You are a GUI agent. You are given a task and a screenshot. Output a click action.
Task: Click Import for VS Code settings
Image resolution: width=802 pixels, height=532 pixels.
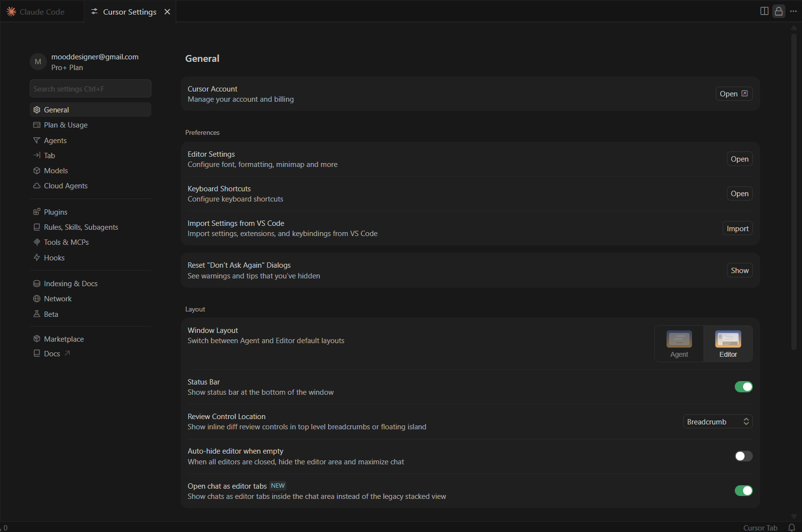click(737, 229)
